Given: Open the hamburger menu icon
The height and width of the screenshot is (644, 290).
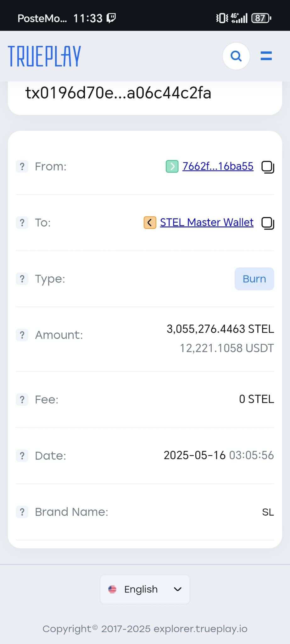Looking at the screenshot, I should click(266, 56).
